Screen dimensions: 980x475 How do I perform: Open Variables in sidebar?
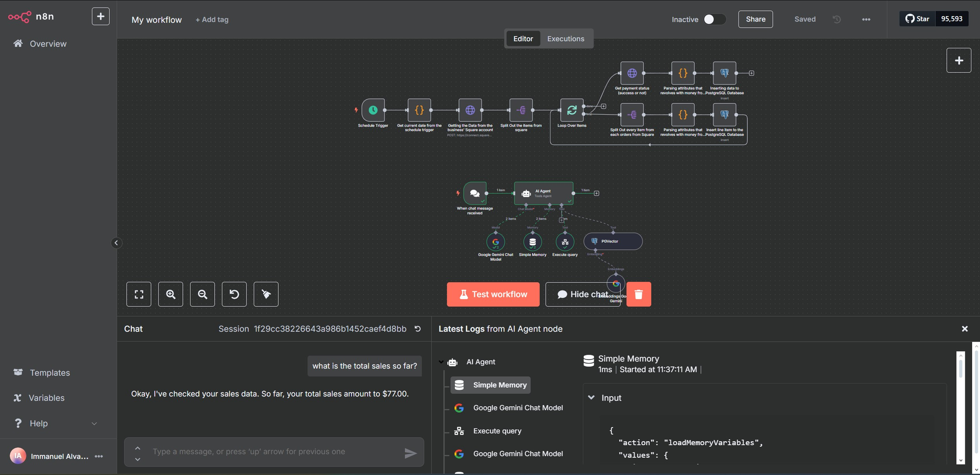47,398
